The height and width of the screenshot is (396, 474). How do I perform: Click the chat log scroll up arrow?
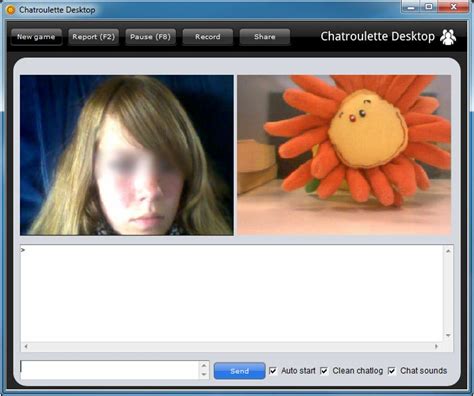[448, 251]
